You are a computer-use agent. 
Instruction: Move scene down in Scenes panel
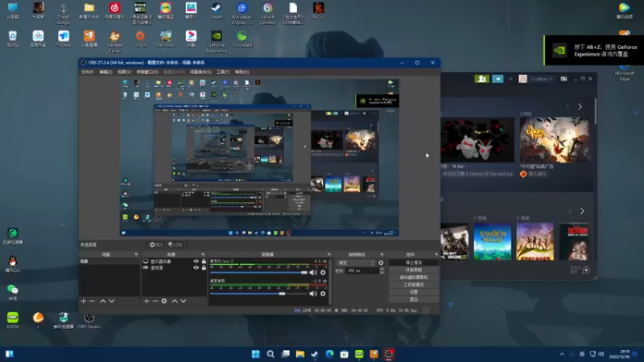[x=111, y=301]
